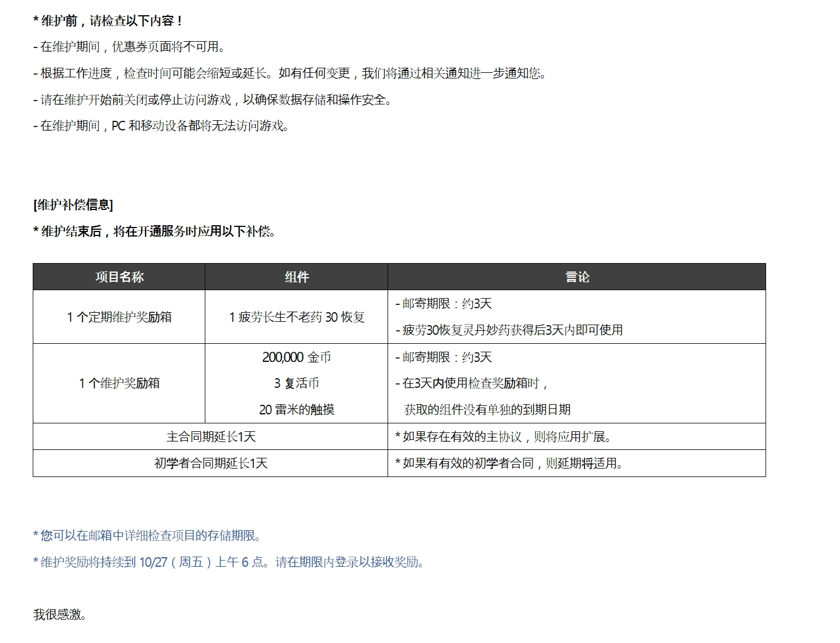The height and width of the screenshot is (643, 840).
Task: Click closing line 我很感激。
Action: pos(60,615)
